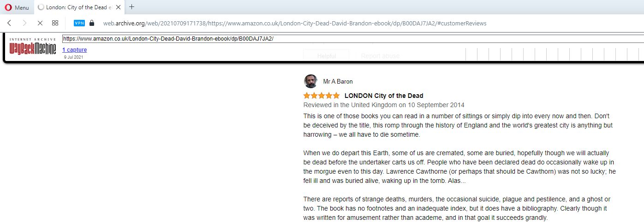644x224 pixels.
Task: Close the London: City of the Dead tab
Action: click(118, 7)
